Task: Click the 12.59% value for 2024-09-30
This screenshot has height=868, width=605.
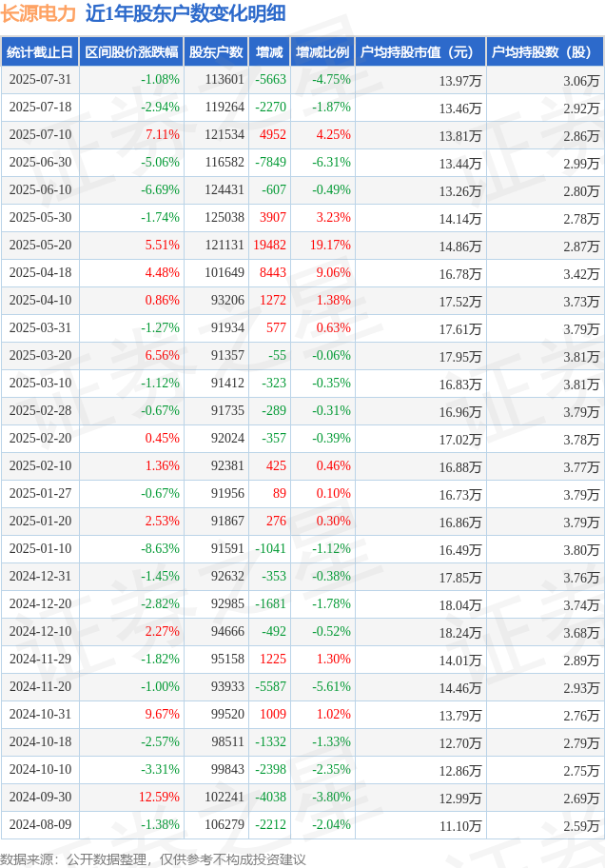Action: click(159, 797)
